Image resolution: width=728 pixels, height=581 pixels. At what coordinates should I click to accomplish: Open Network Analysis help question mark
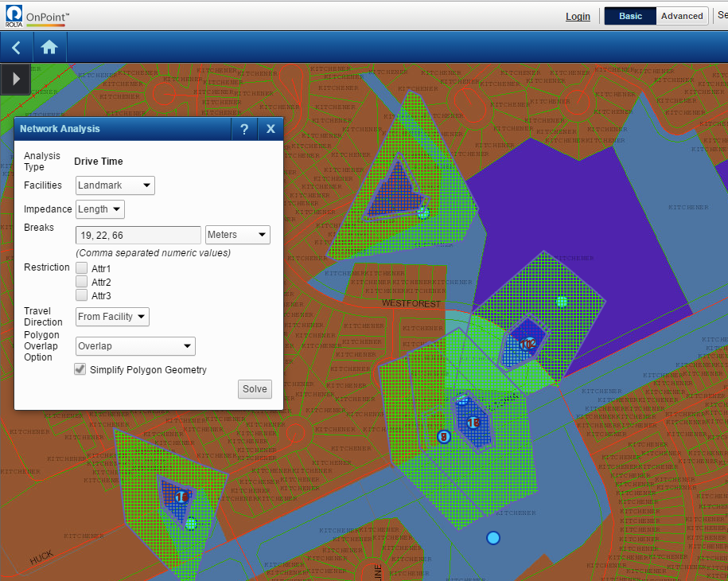tap(244, 130)
